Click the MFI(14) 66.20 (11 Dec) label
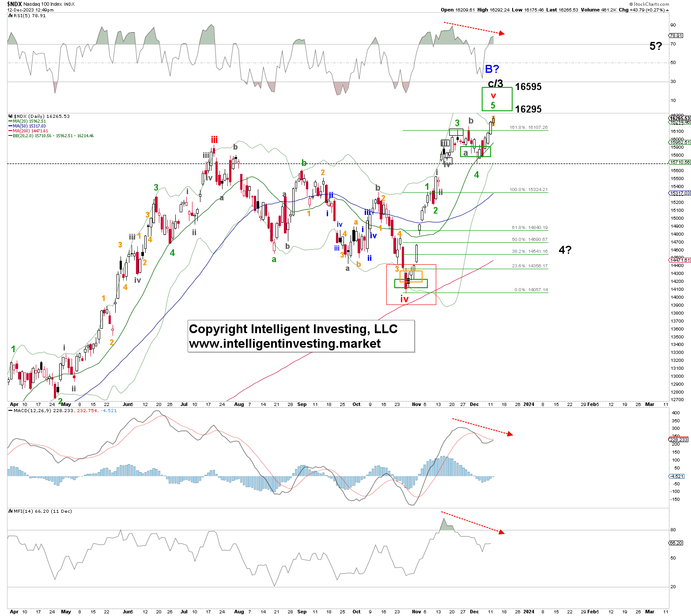Image resolution: width=691 pixels, height=616 pixels. (x=40, y=511)
